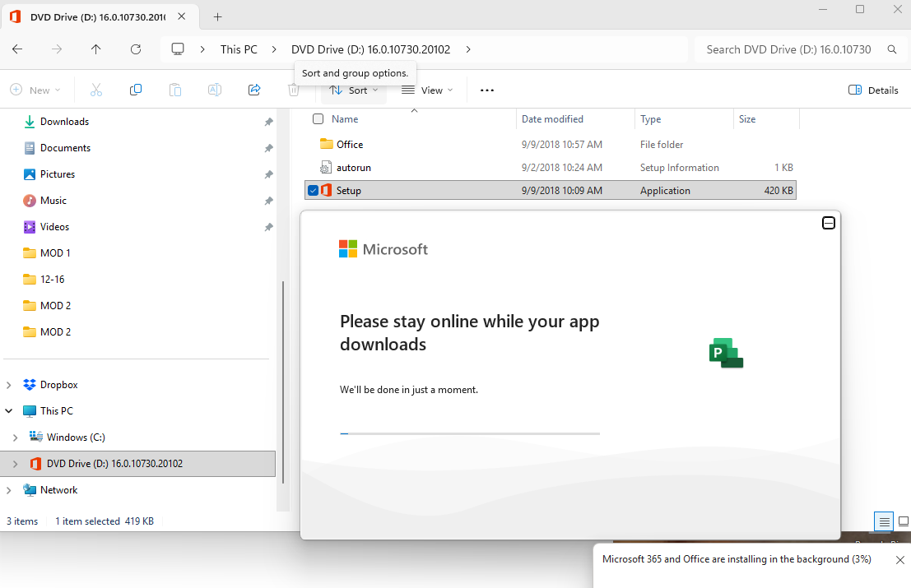Click the Cut scissors icon
This screenshot has width=911, height=588.
click(95, 90)
